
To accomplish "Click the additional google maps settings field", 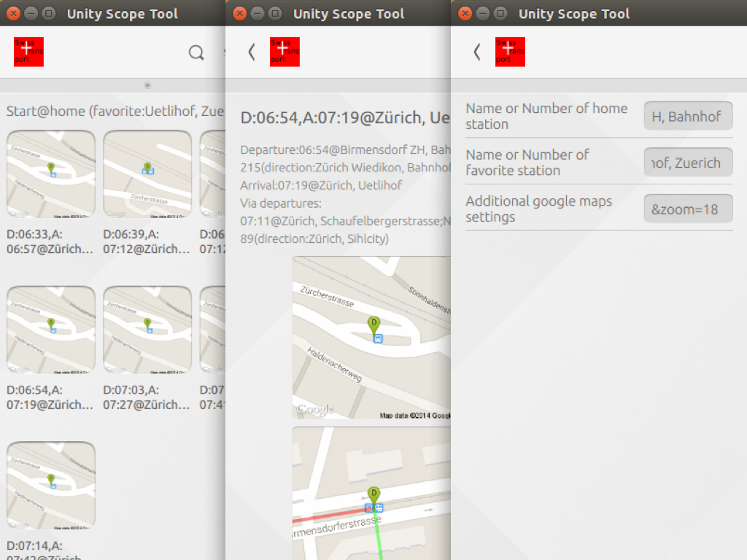I will (x=688, y=209).
